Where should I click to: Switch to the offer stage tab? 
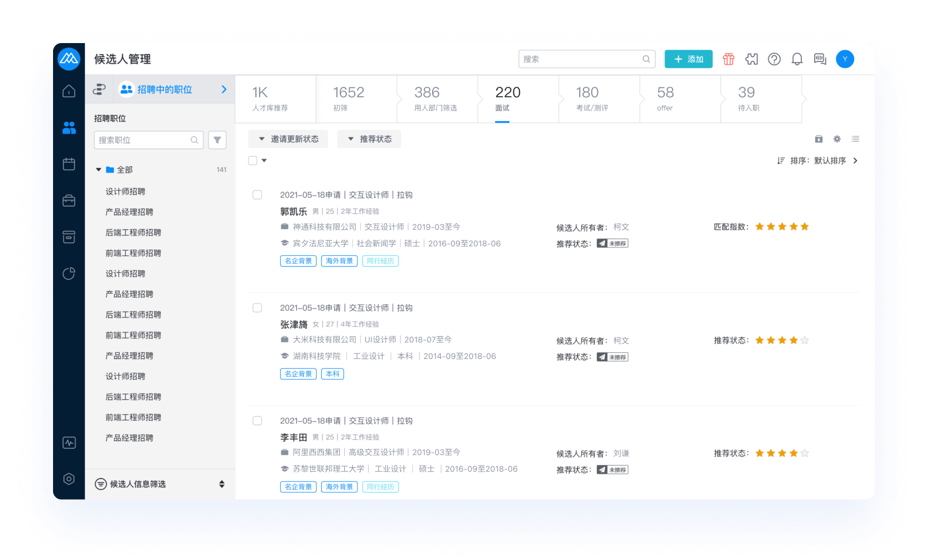tap(665, 99)
